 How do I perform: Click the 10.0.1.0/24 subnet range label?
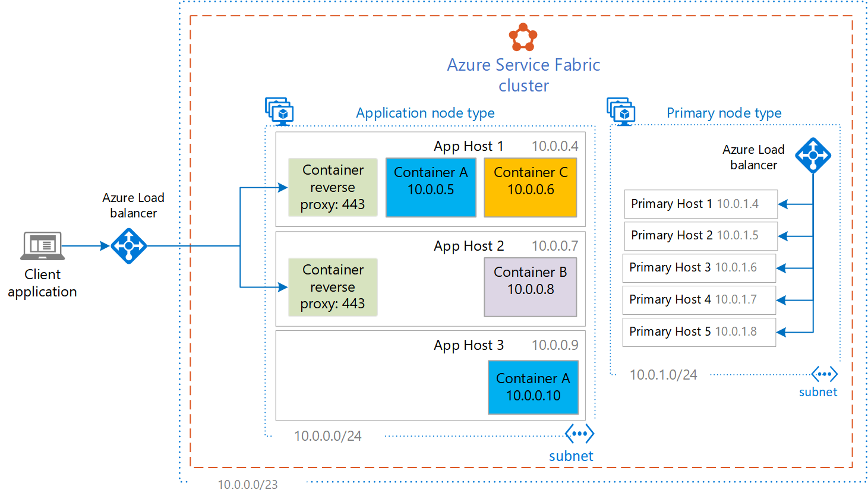click(x=664, y=375)
